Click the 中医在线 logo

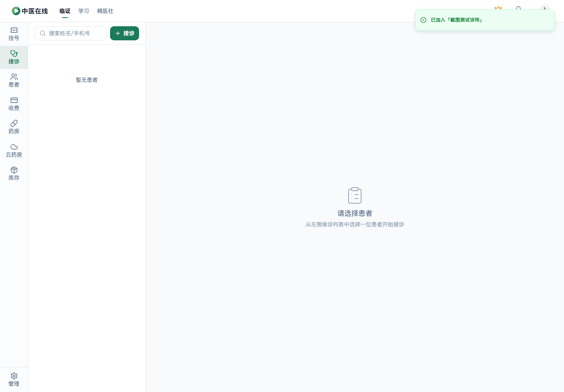(30, 11)
